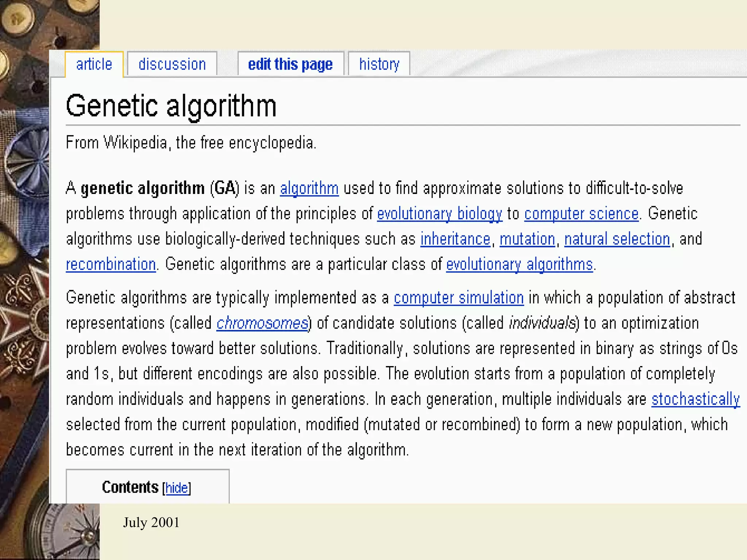Select the Genetic algorithm page heading

click(x=171, y=106)
